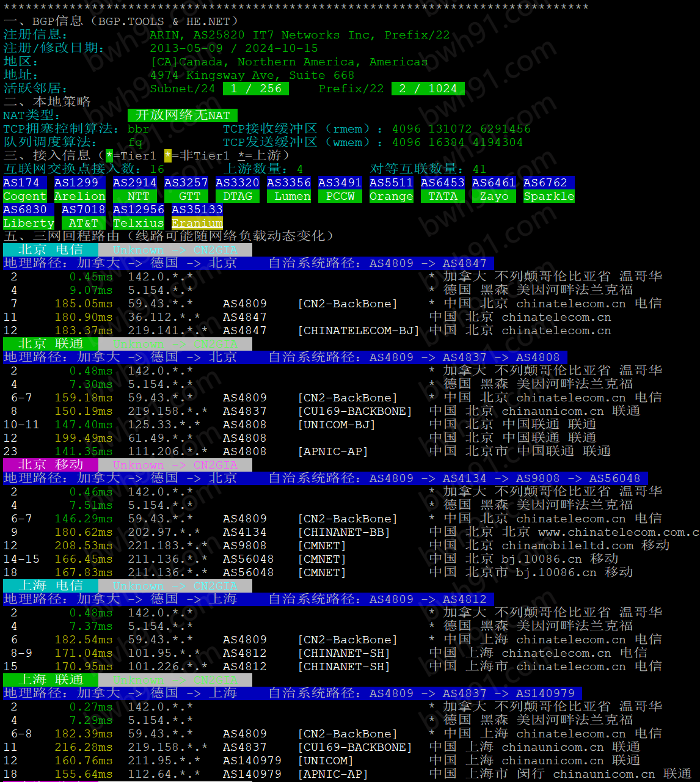Click the green "Zayo" carrier label
The width and height of the screenshot is (700, 782).
coord(494,196)
